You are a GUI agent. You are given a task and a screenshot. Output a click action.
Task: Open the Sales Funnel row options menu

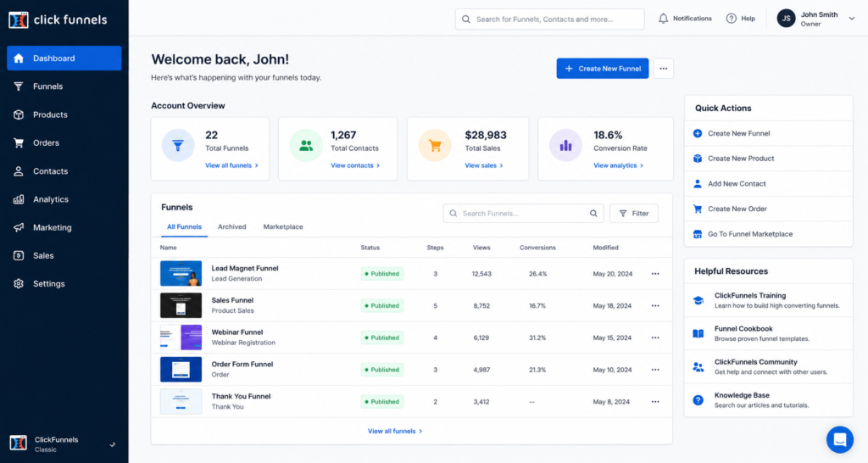[x=655, y=306]
